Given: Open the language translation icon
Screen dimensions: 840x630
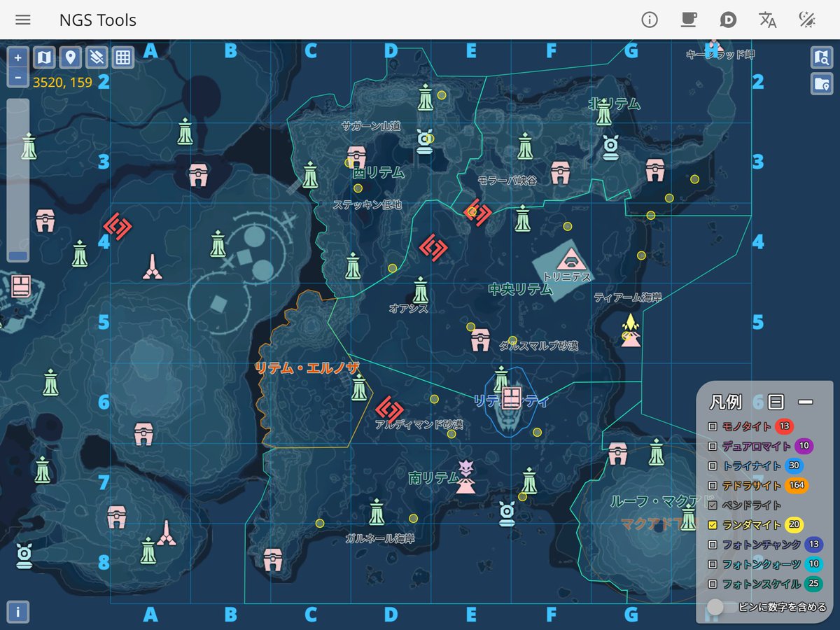Looking at the screenshot, I should coord(768,20).
